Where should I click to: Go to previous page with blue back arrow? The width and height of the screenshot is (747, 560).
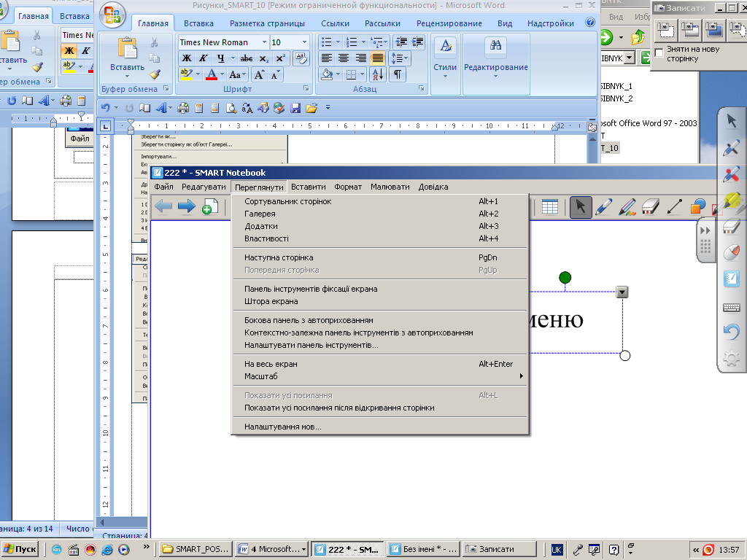(163, 206)
